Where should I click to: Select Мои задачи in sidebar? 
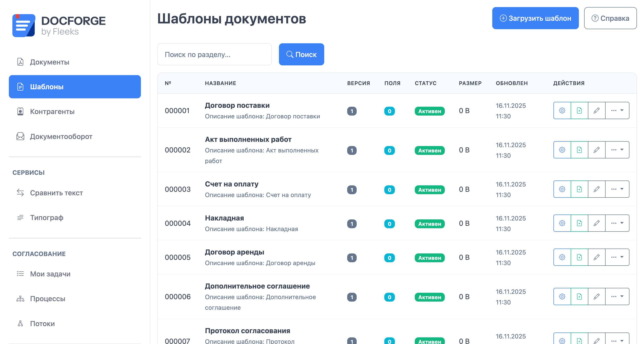point(50,274)
